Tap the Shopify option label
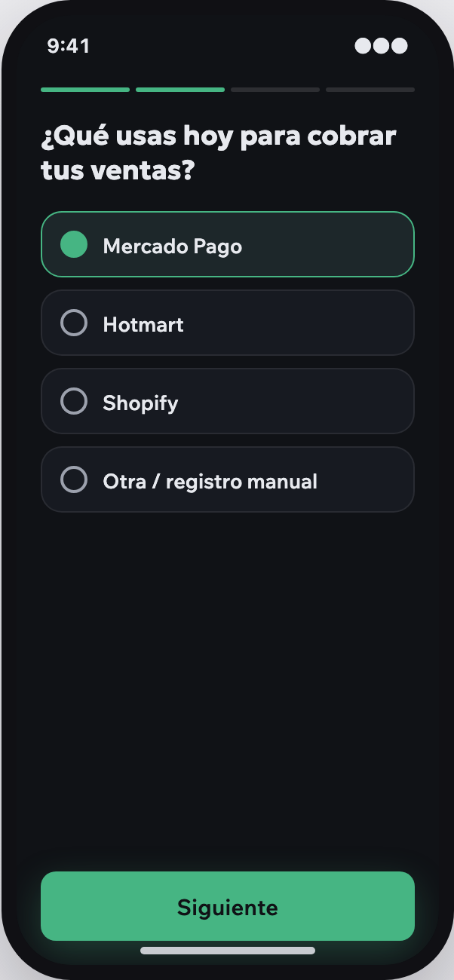Viewport: 454px width, 980px height. point(140,403)
